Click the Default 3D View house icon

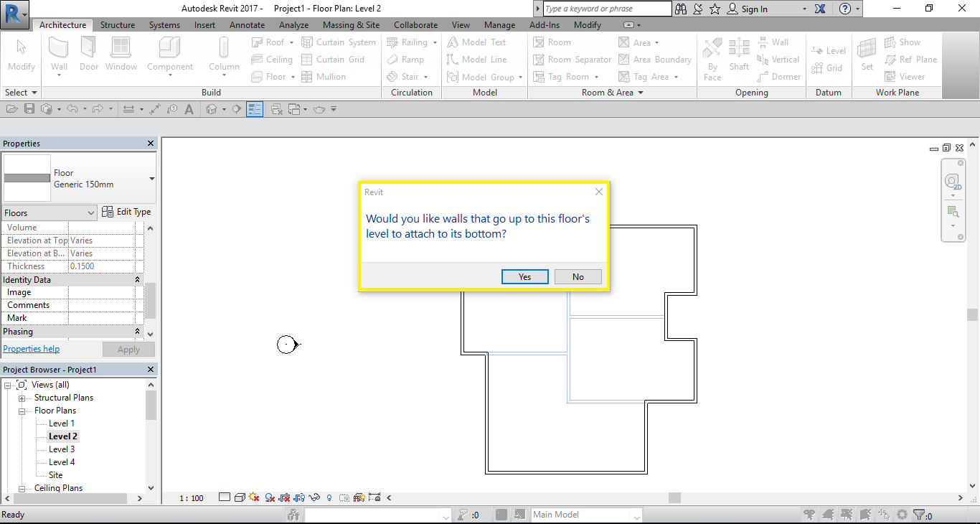(211, 109)
